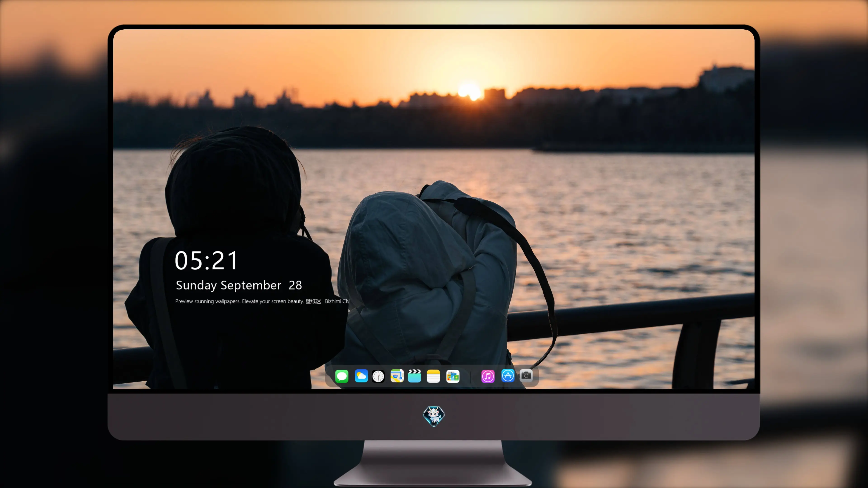
Task: Click the "Preview stunning wallpapers" caption text
Action: tap(262, 301)
